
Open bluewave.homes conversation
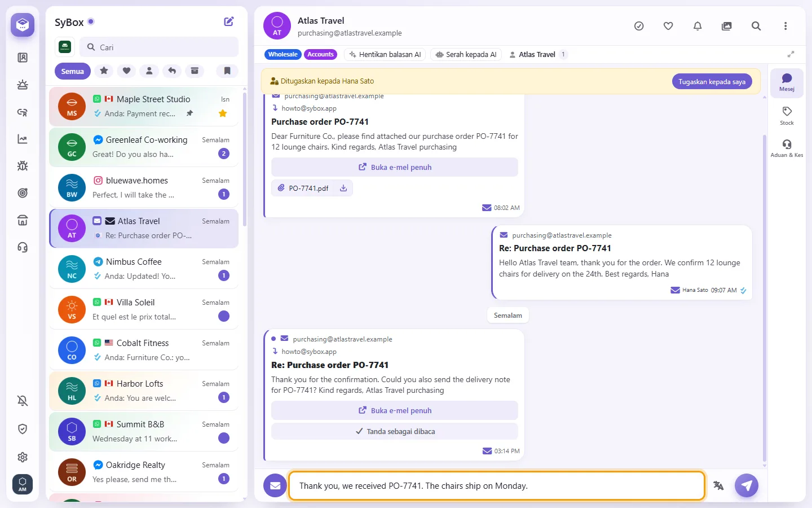[144, 187]
